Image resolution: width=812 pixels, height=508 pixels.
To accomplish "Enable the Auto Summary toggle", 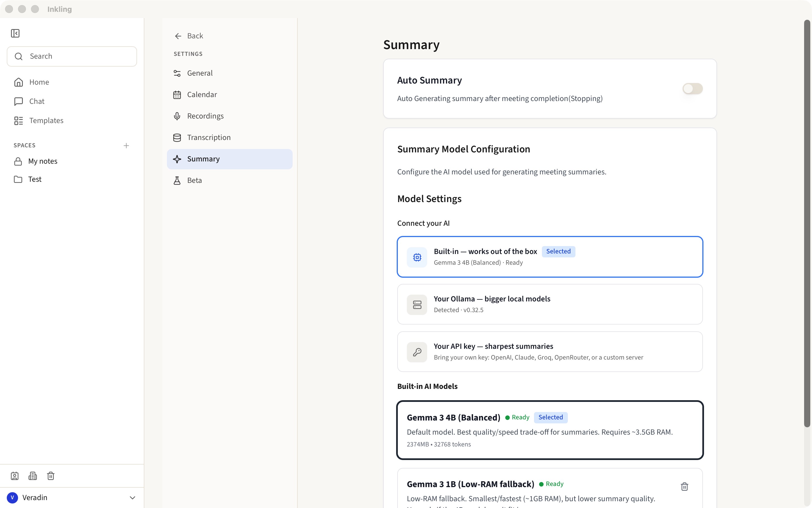I will (692, 89).
